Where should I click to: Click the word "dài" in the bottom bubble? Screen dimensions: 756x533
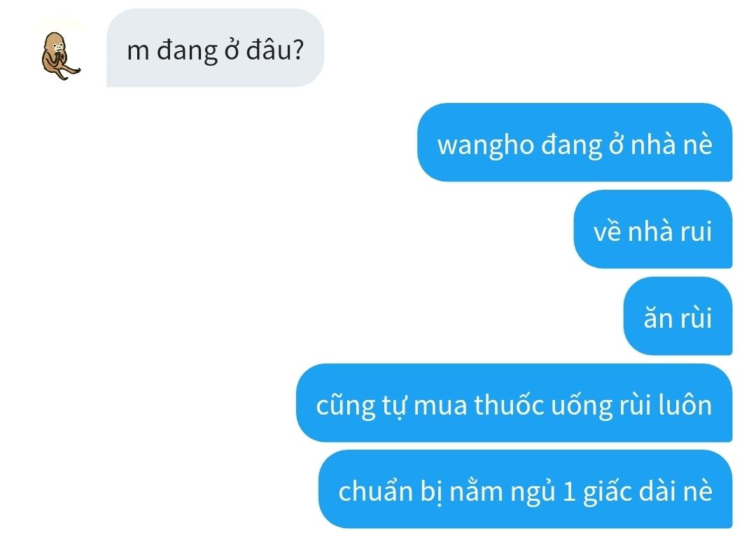point(657,490)
